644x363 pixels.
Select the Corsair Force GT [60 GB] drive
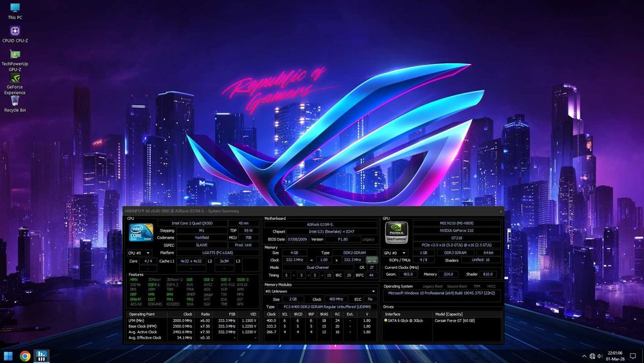[454, 320]
